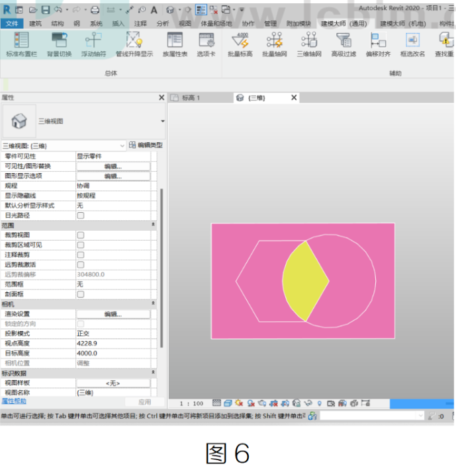Enable the 剖面框 checkbox
This screenshot has height=476, width=456.
point(81,294)
